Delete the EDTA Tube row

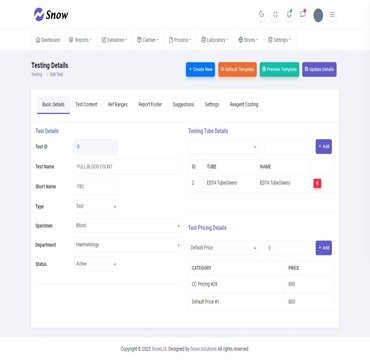coord(317,183)
